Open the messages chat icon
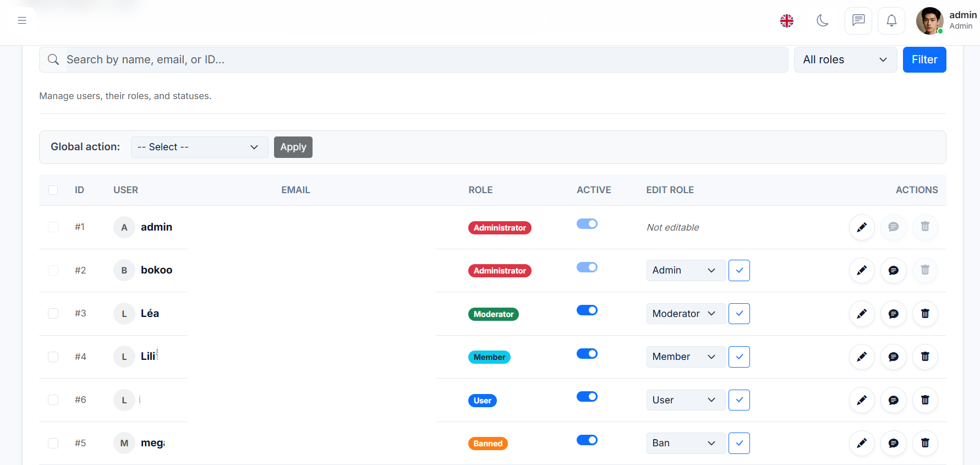Image resolution: width=980 pixels, height=465 pixels. coord(858,21)
